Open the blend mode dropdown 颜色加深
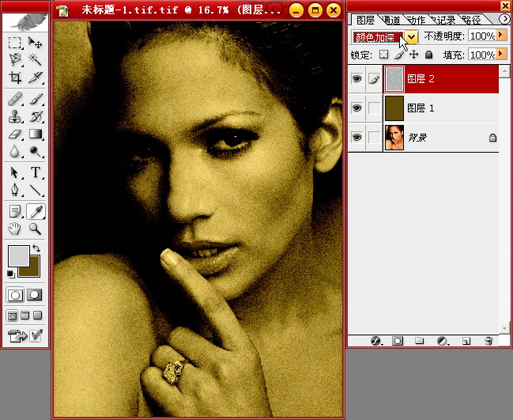The width and height of the screenshot is (513, 420). pyautogui.click(x=411, y=37)
